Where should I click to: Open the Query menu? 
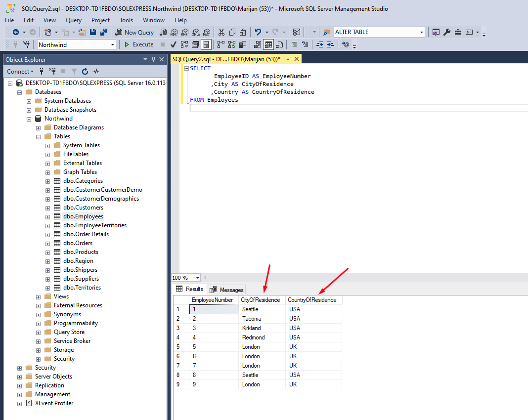point(73,20)
